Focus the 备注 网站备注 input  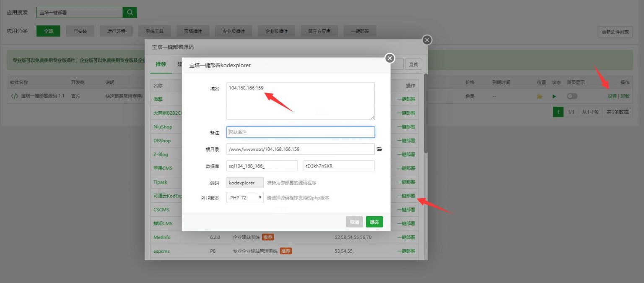click(301, 132)
